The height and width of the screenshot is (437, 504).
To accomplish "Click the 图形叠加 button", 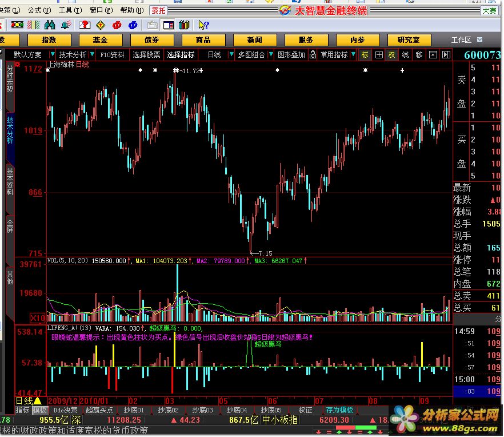I will click(x=291, y=55).
